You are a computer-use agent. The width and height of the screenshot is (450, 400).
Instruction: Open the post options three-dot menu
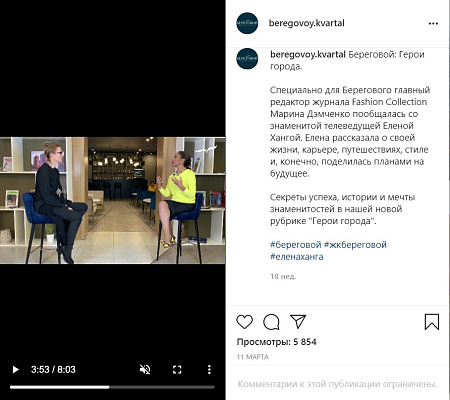click(x=433, y=23)
